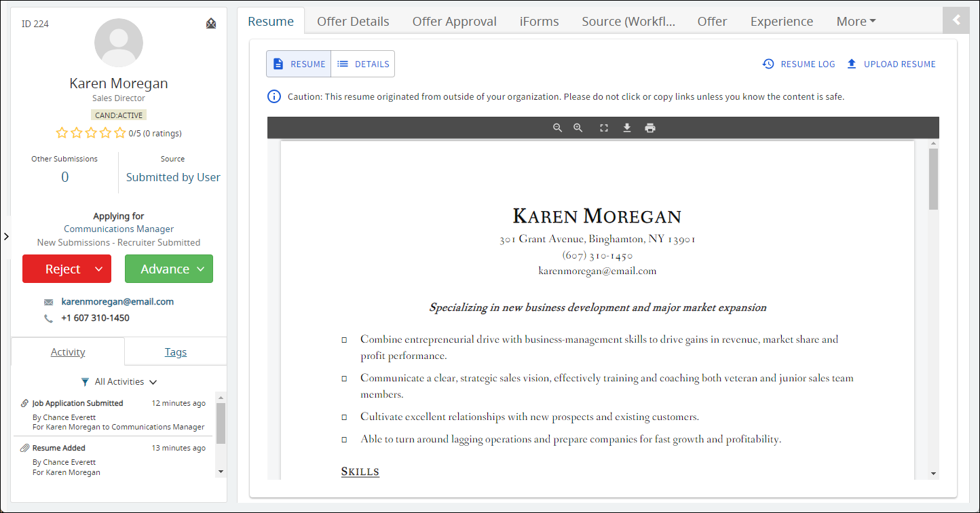Open the iForms tab

[540, 21]
